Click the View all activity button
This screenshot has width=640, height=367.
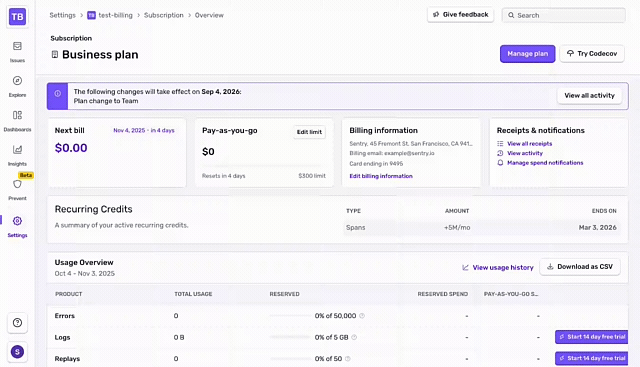(589, 96)
